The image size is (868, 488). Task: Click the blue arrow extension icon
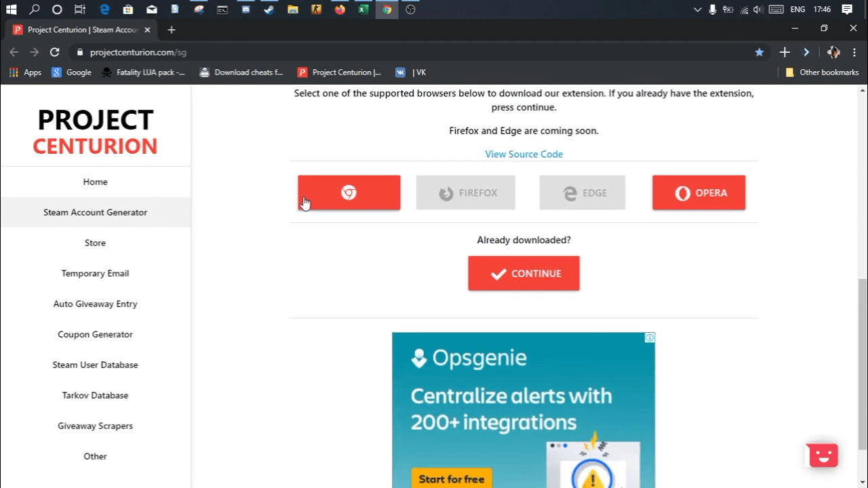click(x=806, y=52)
